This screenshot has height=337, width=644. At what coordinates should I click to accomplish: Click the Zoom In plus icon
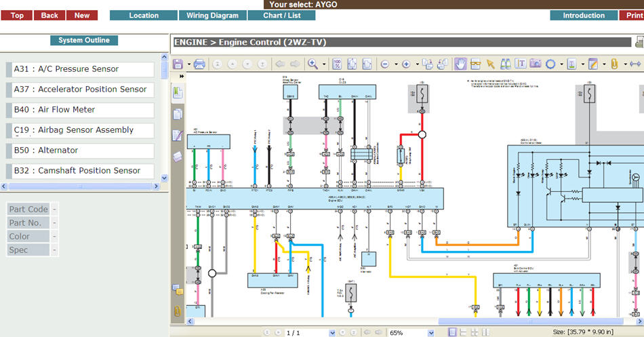click(406, 64)
